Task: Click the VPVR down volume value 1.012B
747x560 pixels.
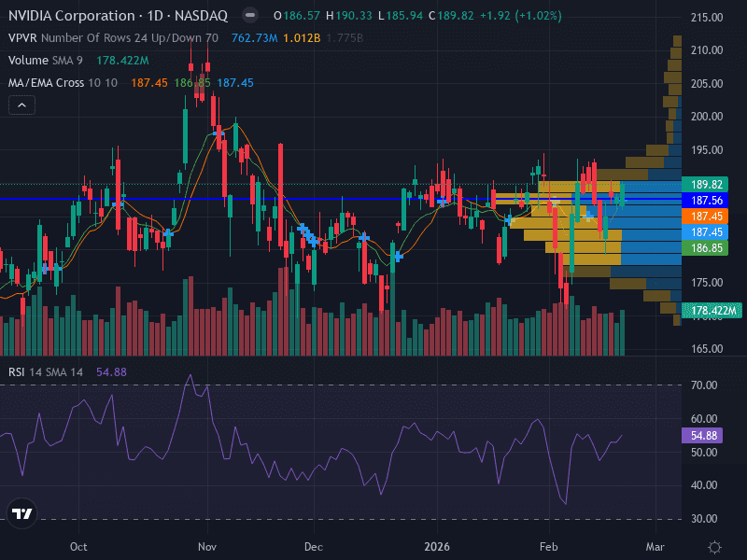Action: pos(302,38)
